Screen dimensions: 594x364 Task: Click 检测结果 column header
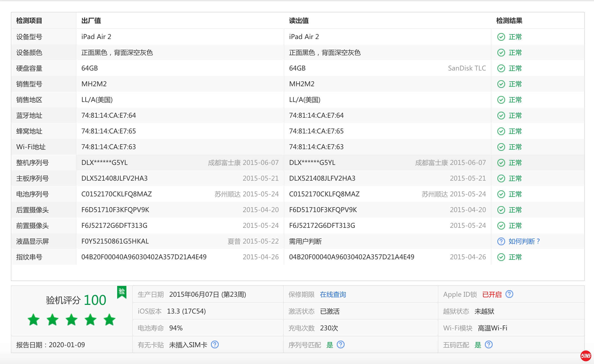(x=509, y=21)
